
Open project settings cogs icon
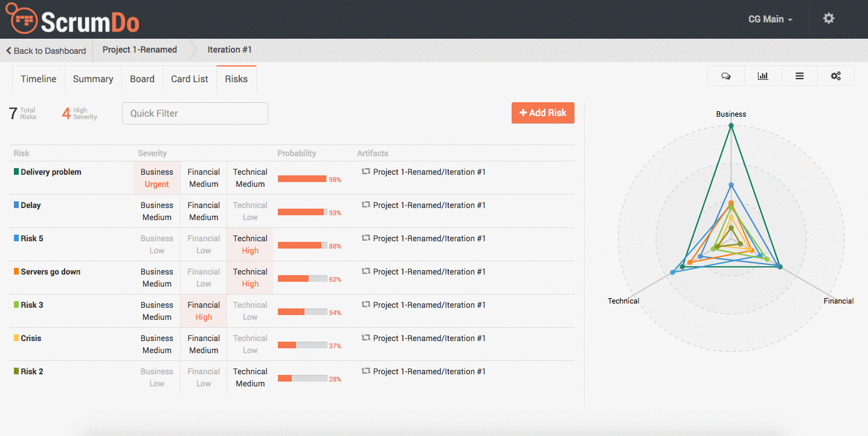pyautogui.click(x=836, y=76)
